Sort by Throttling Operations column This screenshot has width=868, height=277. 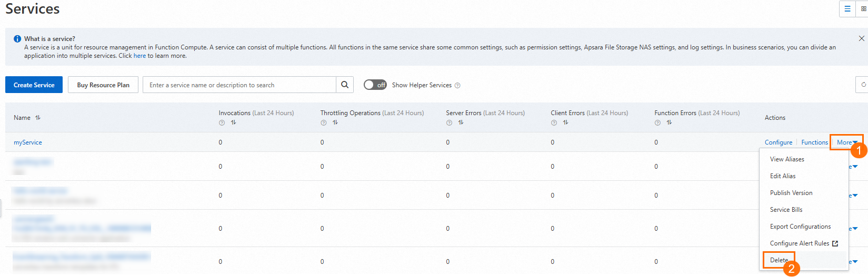tap(335, 122)
